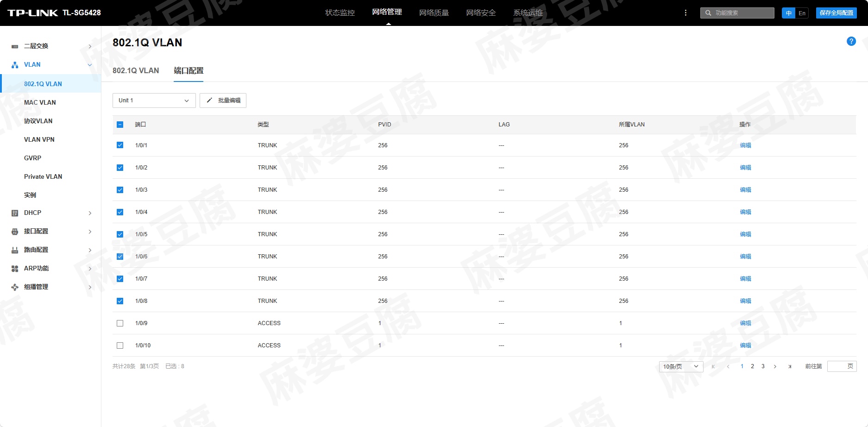This screenshot has width=868, height=427.
Task: Uncheck port 1/0/1 checkbox
Action: click(x=120, y=145)
